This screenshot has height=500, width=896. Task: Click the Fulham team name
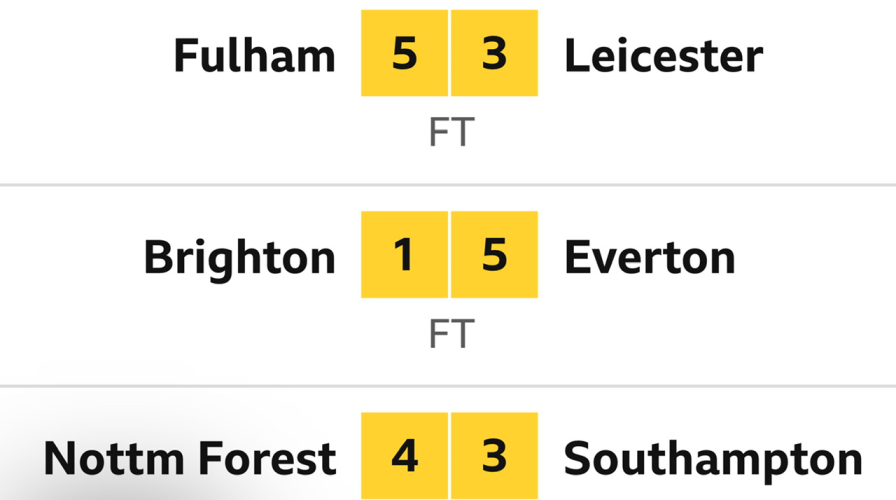[254, 55]
